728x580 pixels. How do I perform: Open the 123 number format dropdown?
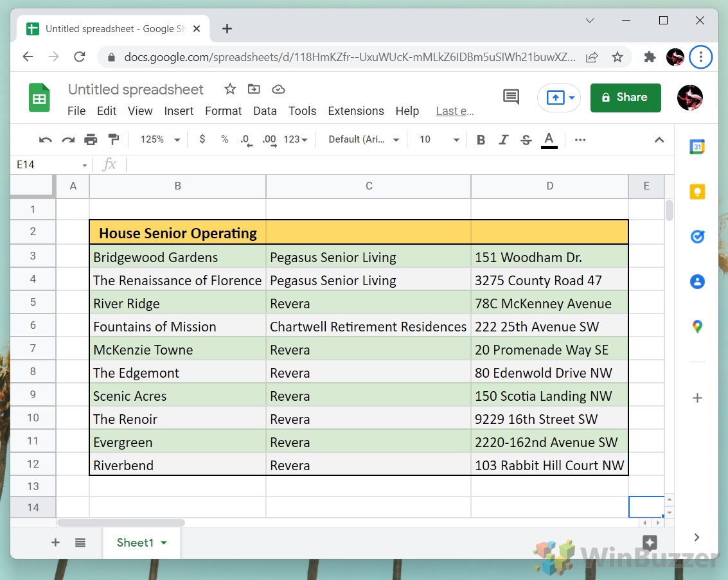pyautogui.click(x=296, y=139)
